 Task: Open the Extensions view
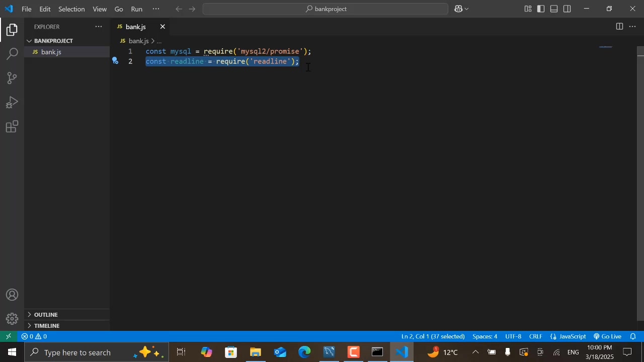(12, 126)
